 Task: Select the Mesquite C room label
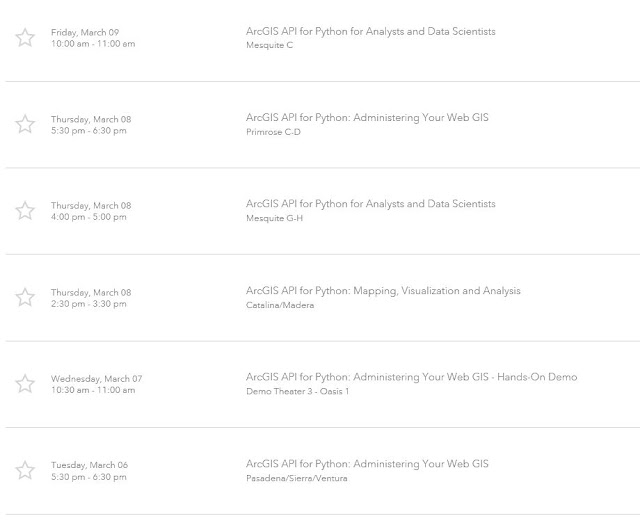[269, 45]
